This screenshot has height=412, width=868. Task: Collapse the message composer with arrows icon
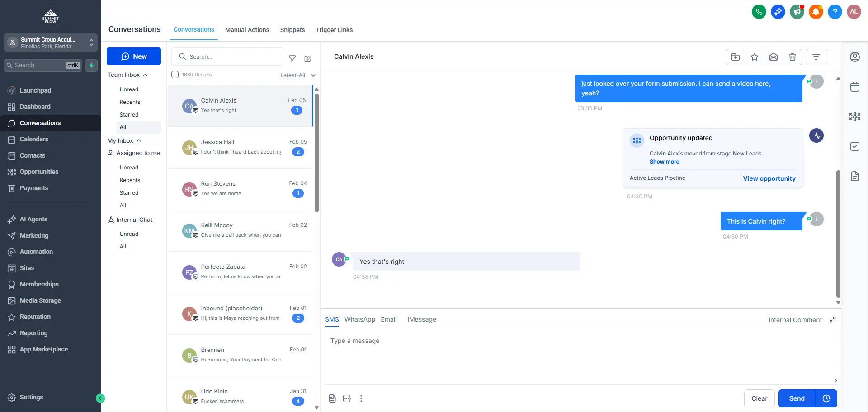[x=833, y=320]
